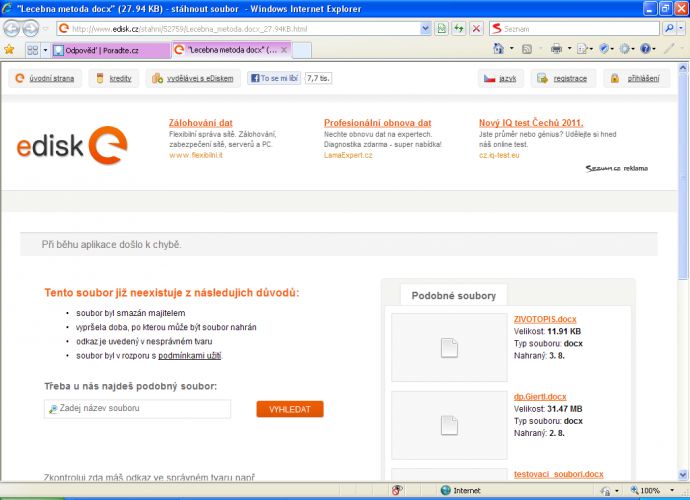Open Favorites via the star icon
The image size is (690, 500).
point(9,50)
